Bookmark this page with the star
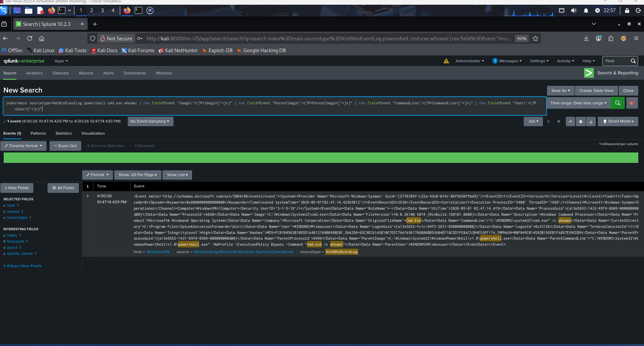 (535, 38)
